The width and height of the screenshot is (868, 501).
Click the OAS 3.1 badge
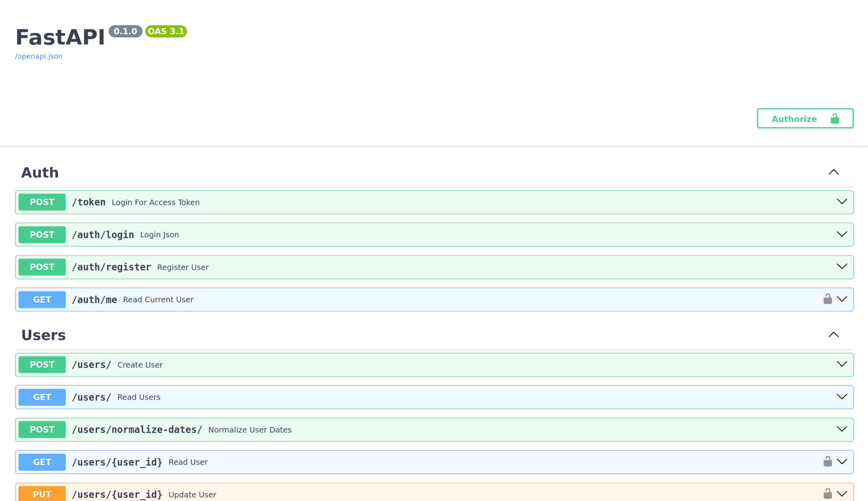click(166, 31)
